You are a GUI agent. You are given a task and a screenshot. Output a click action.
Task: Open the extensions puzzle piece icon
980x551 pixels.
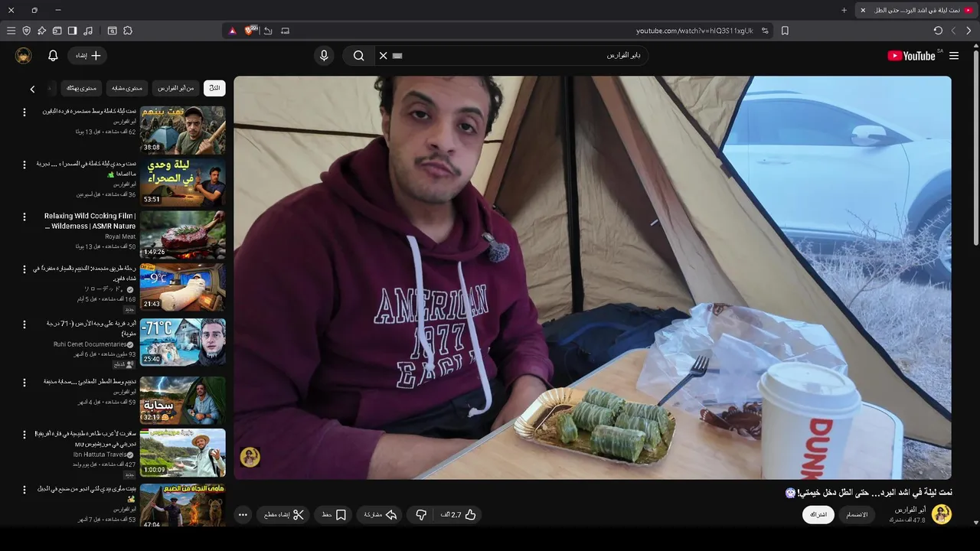(x=128, y=31)
